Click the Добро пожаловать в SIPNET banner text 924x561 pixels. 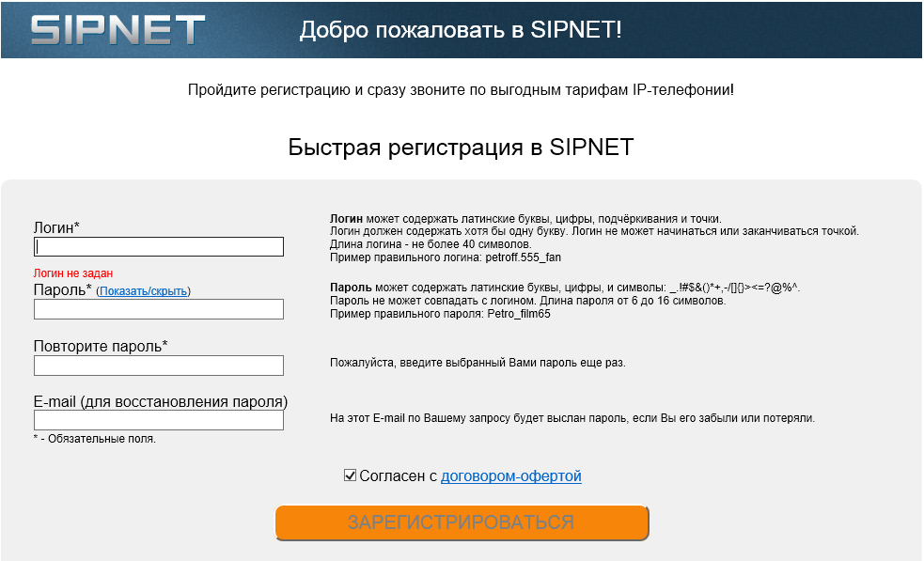point(461,30)
